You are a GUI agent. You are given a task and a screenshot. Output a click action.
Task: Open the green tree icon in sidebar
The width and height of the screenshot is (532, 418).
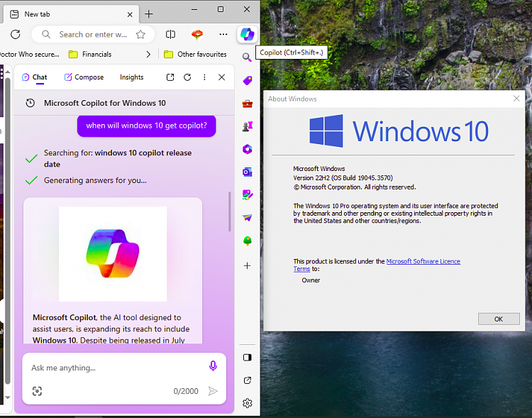248,241
